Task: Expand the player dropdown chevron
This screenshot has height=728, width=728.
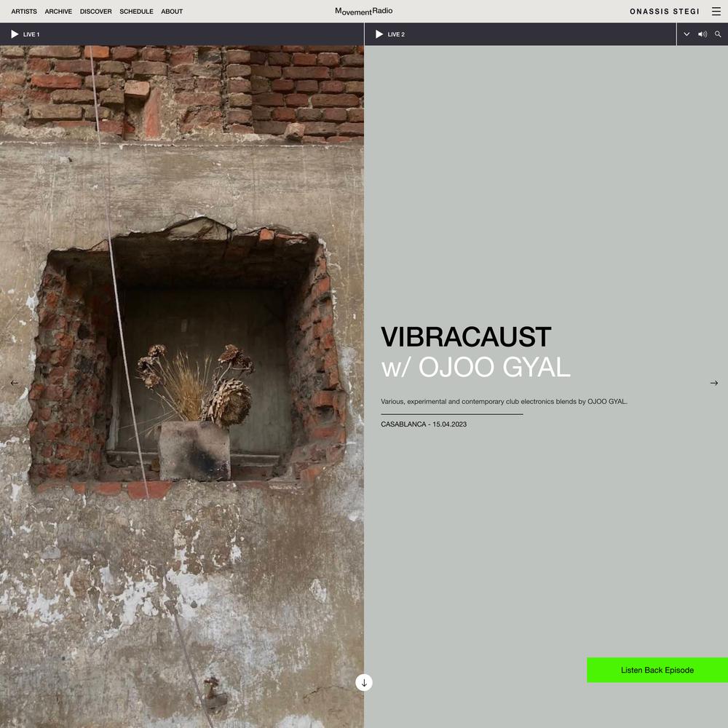Action: [687, 34]
